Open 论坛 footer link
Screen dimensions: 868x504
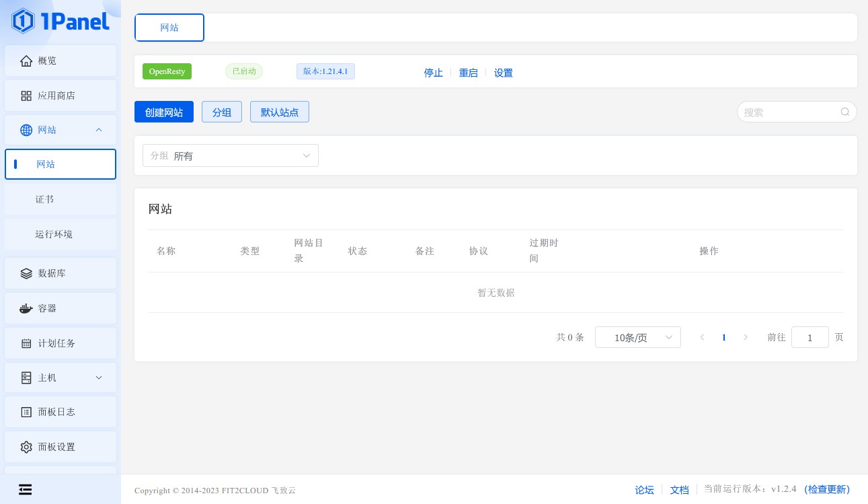coord(645,489)
